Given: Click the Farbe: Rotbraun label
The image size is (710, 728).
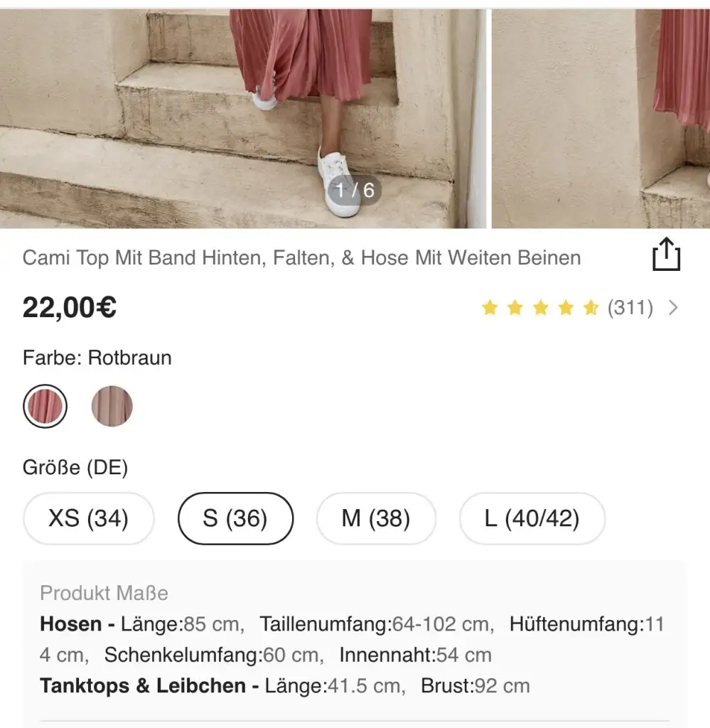Looking at the screenshot, I should pyautogui.click(x=97, y=358).
